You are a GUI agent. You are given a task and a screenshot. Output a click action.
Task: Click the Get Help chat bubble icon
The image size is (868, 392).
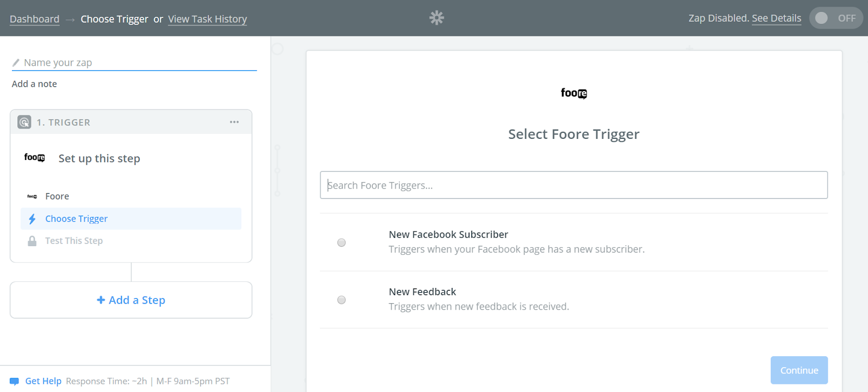tap(15, 381)
